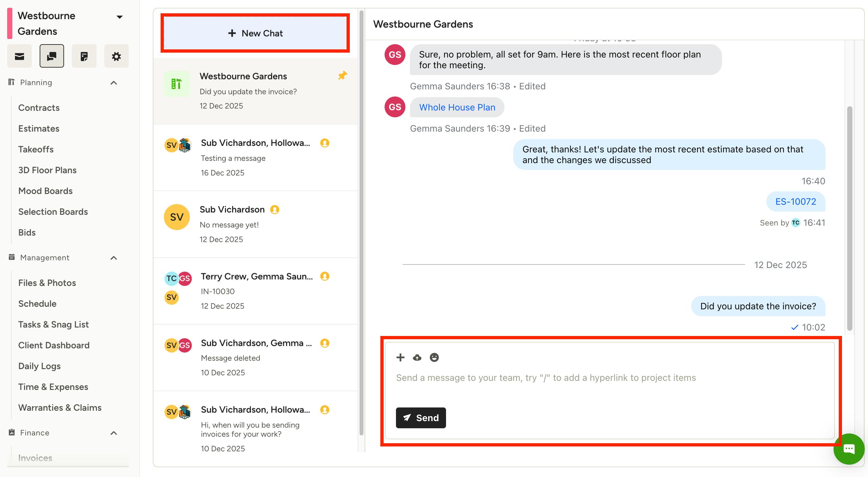This screenshot has width=868, height=477.
Task: Start a New Chat
Action: pyautogui.click(x=255, y=33)
